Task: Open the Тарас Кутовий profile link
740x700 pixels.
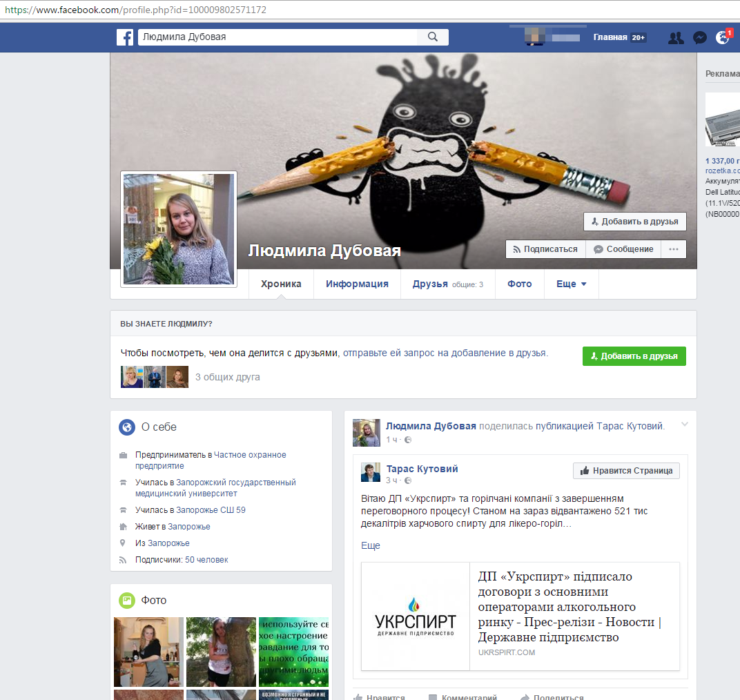Action: [422, 469]
